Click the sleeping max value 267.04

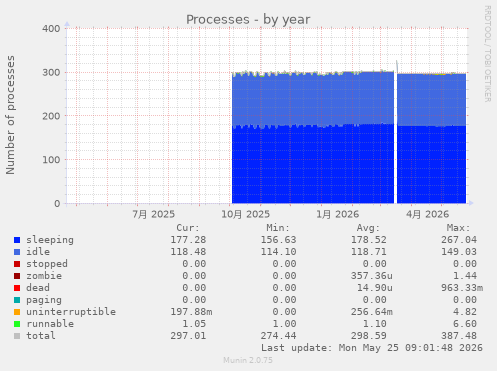459,240
